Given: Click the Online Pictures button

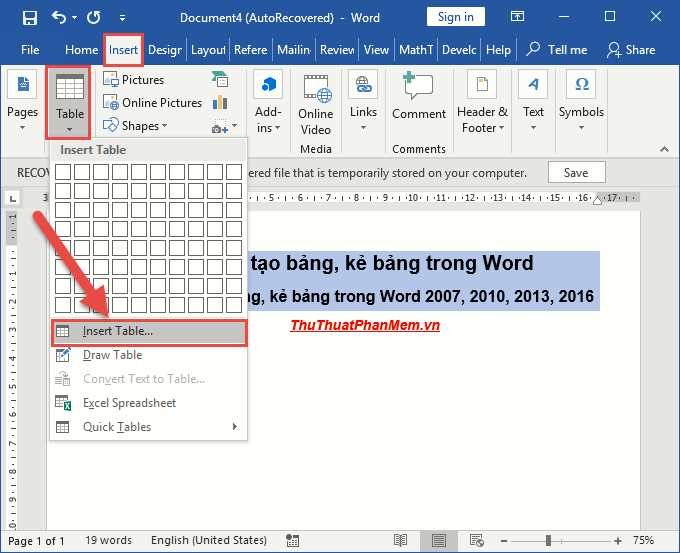Looking at the screenshot, I should pyautogui.click(x=153, y=103).
